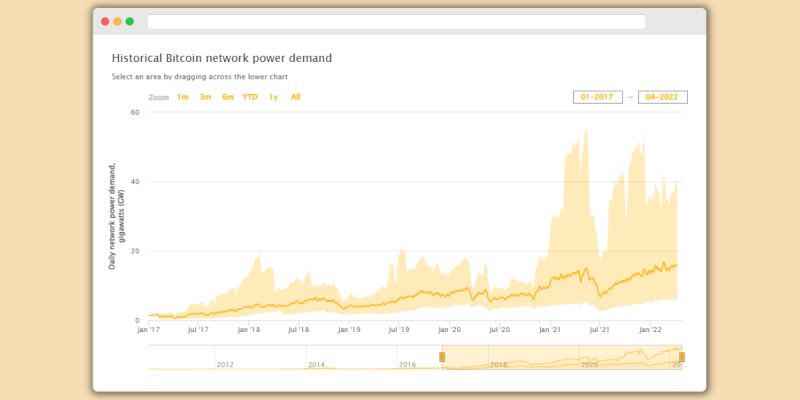Click the Jul '19 x-axis label
800x400 pixels.
pyautogui.click(x=398, y=330)
